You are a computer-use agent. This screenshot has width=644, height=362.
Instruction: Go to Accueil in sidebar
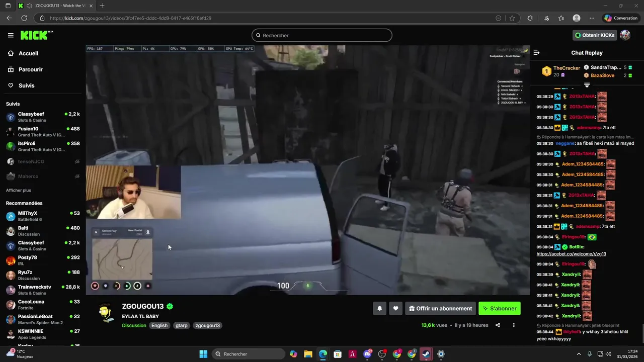click(x=28, y=53)
